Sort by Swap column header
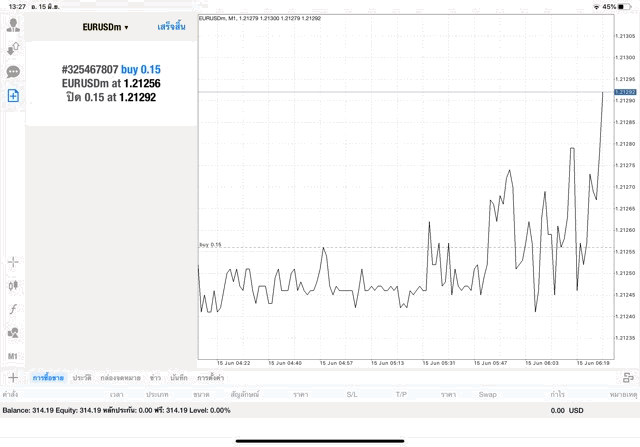The image size is (640, 447). [488, 394]
